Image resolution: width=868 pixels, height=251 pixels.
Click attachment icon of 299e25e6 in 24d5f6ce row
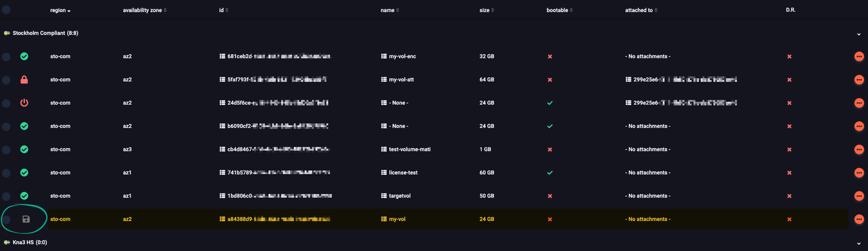(x=628, y=103)
